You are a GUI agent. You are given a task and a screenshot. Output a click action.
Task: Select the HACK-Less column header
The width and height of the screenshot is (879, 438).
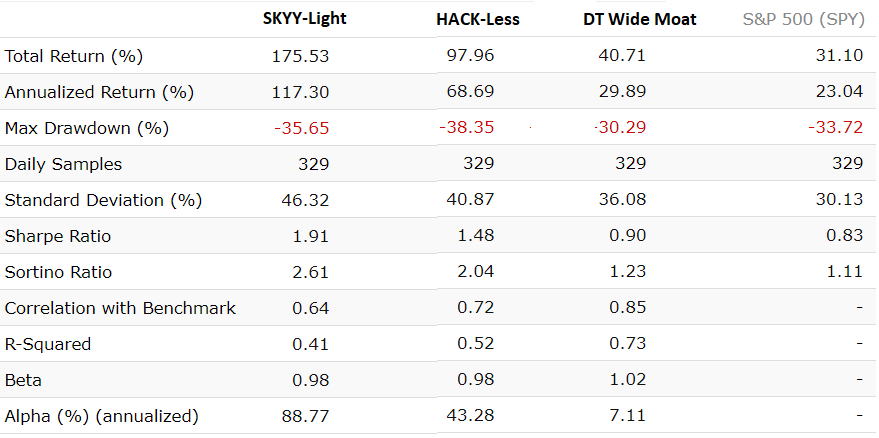(x=478, y=20)
